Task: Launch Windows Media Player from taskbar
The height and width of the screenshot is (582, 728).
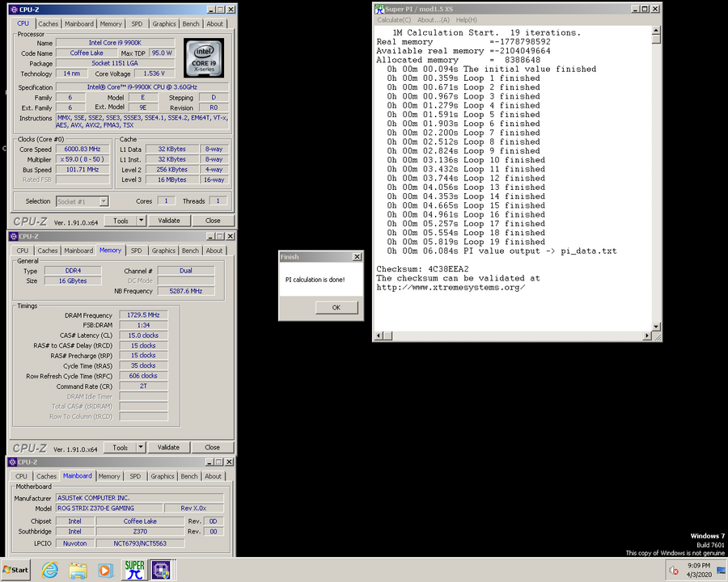Action: pos(105,569)
